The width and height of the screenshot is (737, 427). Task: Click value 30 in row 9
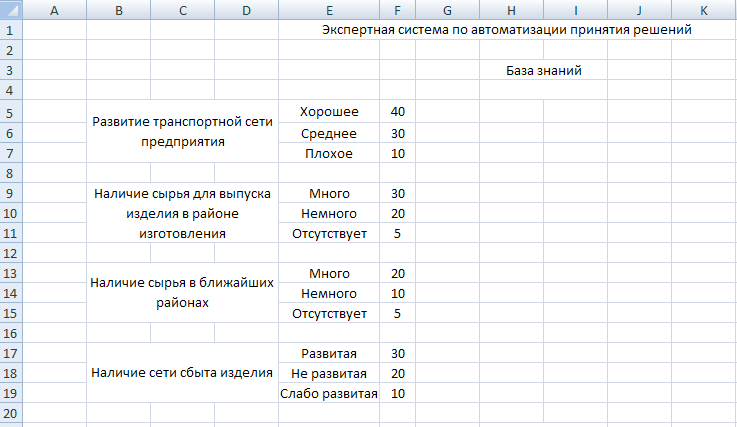point(398,193)
